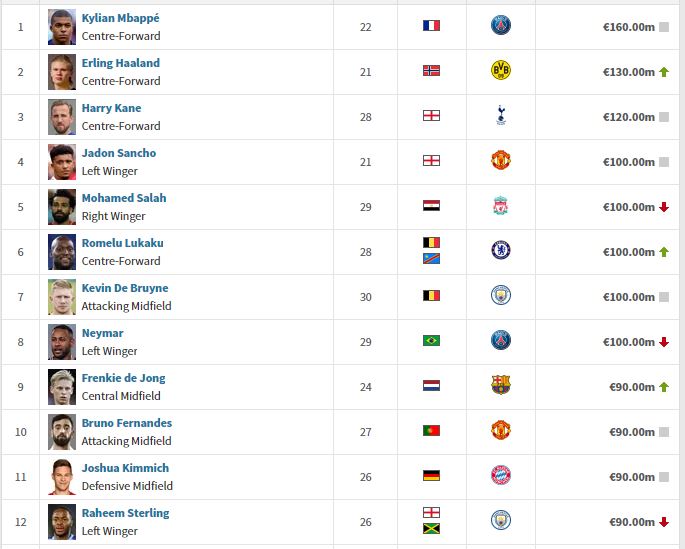Click the Brazil flag next to Neymar
This screenshot has height=549, width=685.
point(431,340)
